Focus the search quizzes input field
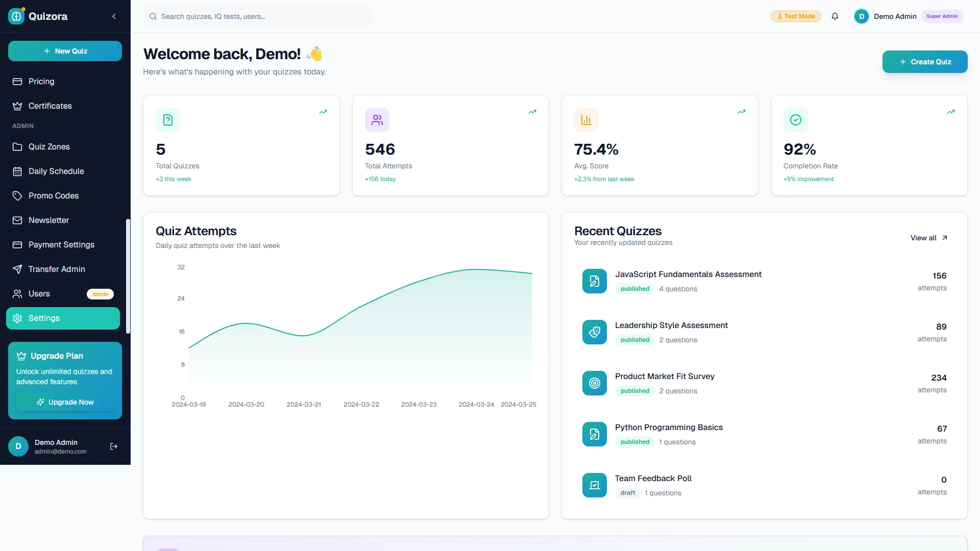Viewport: 980px width, 551px height. (x=257, y=16)
